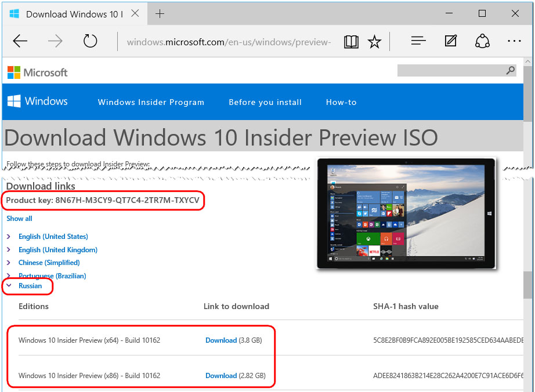535x392 pixels.
Task: Click the Download links heading
Action: coord(41,186)
